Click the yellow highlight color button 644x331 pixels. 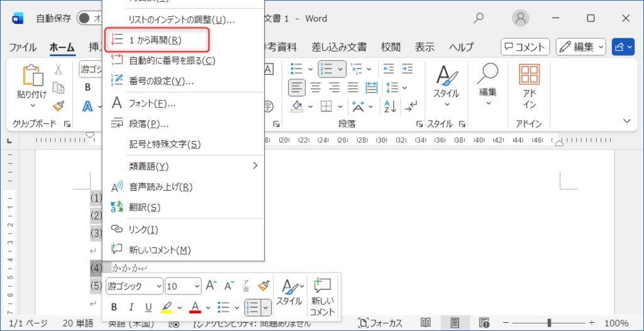pyautogui.click(x=167, y=307)
